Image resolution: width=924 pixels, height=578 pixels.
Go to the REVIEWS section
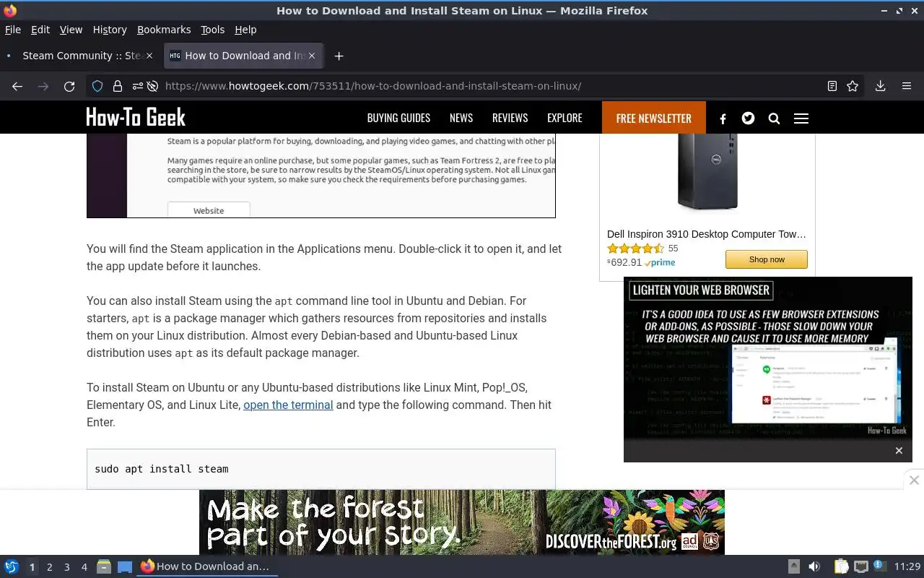click(510, 118)
